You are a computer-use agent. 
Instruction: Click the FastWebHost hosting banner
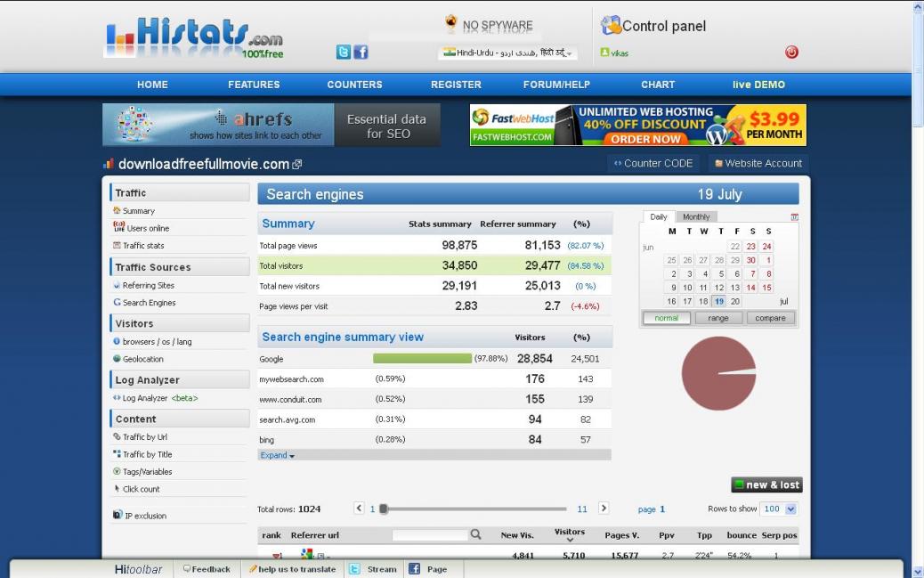[638, 125]
